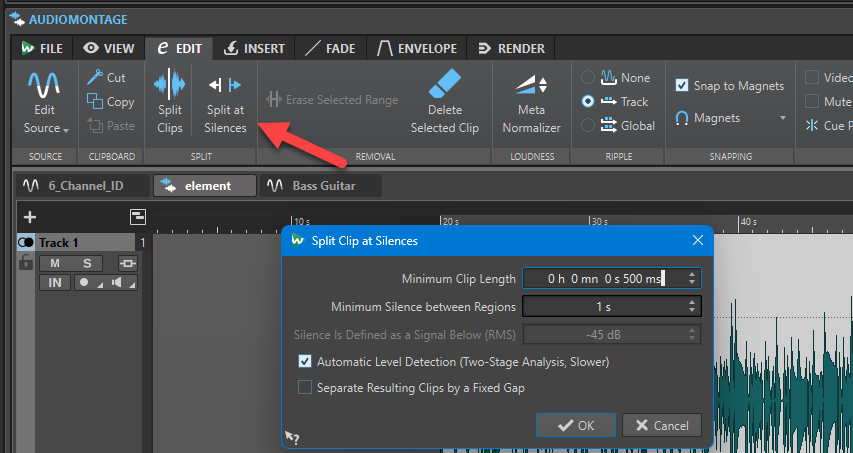Click the Track 1 routing icon
Screen dimensions: 853x453
[x=128, y=264]
